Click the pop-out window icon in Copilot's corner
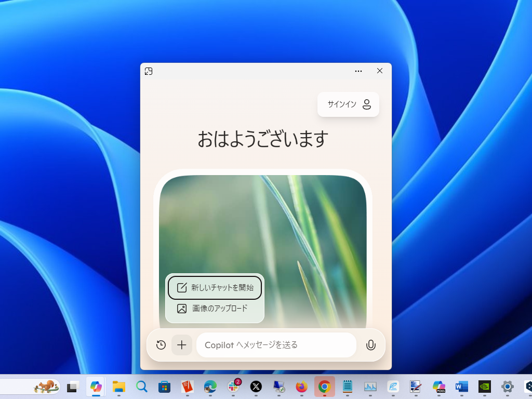The height and width of the screenshot is (399, 532). click(149, 71)
